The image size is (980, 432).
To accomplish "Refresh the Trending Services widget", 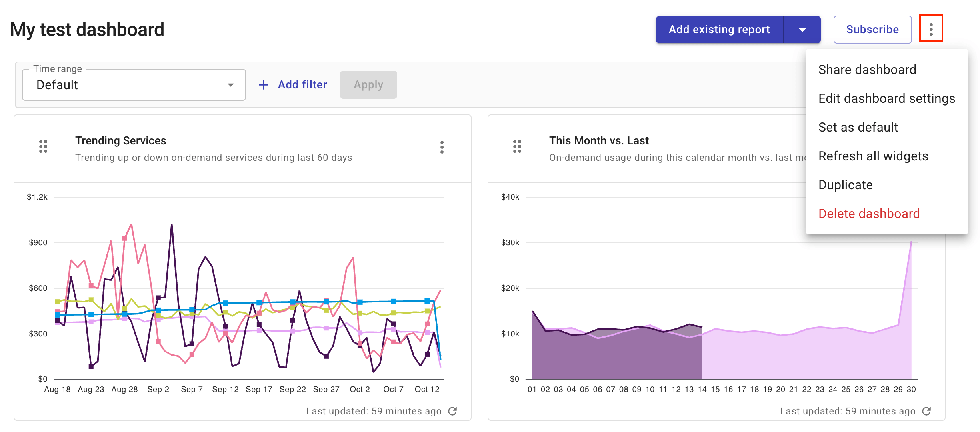I will click(452, 411).
